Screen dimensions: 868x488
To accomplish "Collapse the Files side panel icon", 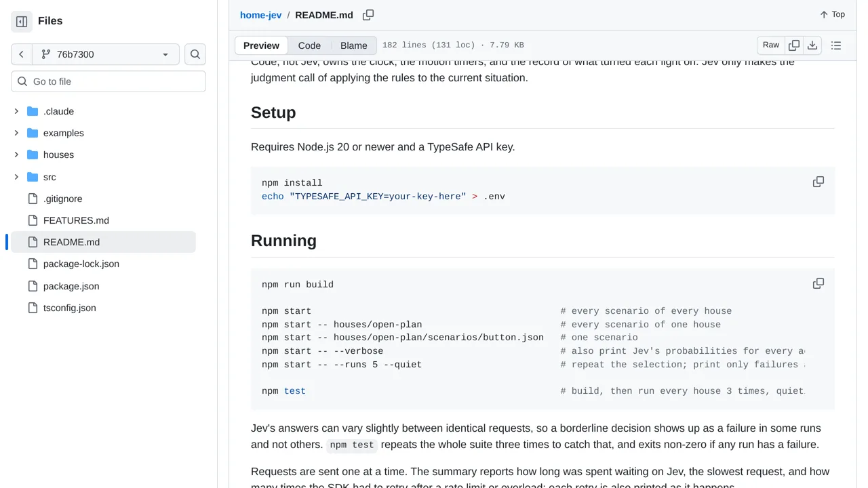I will pyautogui.click(x=22, y=22).
